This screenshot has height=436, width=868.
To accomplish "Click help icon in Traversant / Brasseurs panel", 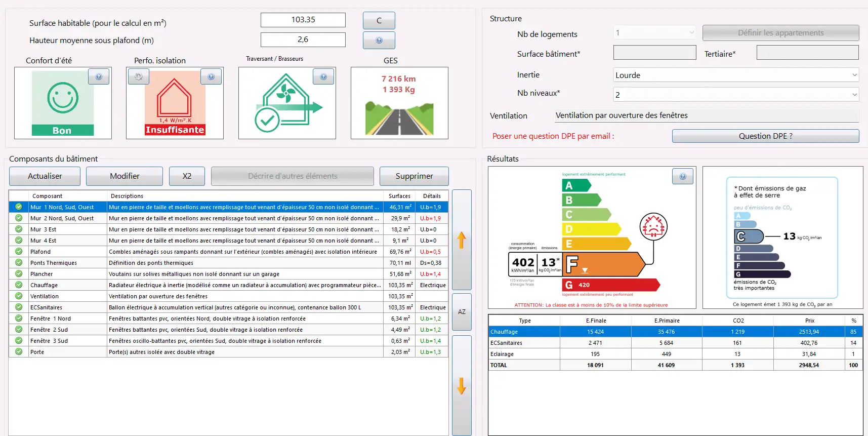I will 323,77.
